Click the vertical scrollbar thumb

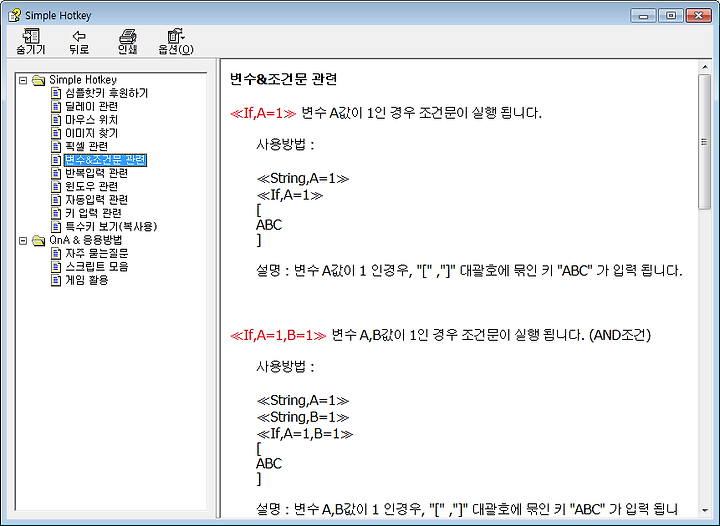tap(705, 142)
